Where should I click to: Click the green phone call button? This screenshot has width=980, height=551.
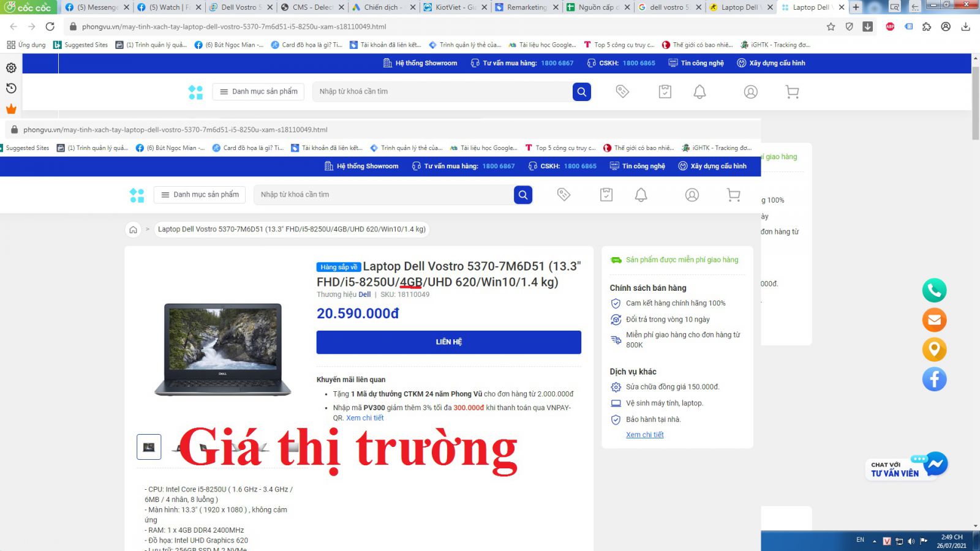[934, 290]
